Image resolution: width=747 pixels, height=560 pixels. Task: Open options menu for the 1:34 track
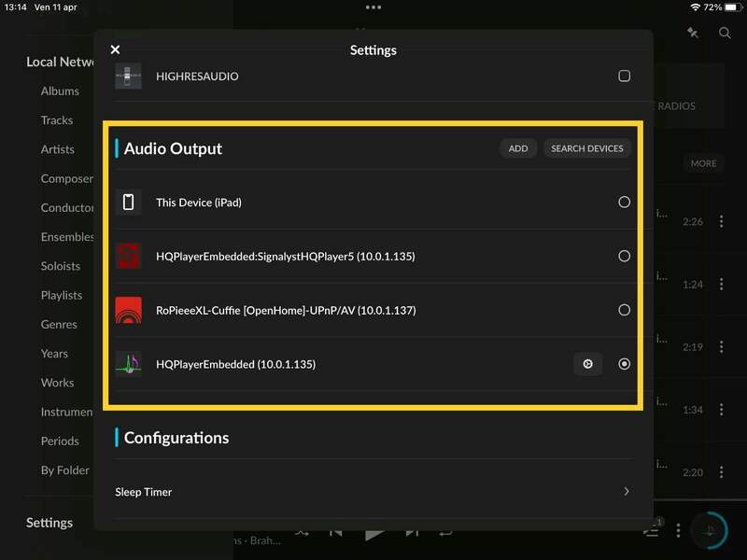721,410
